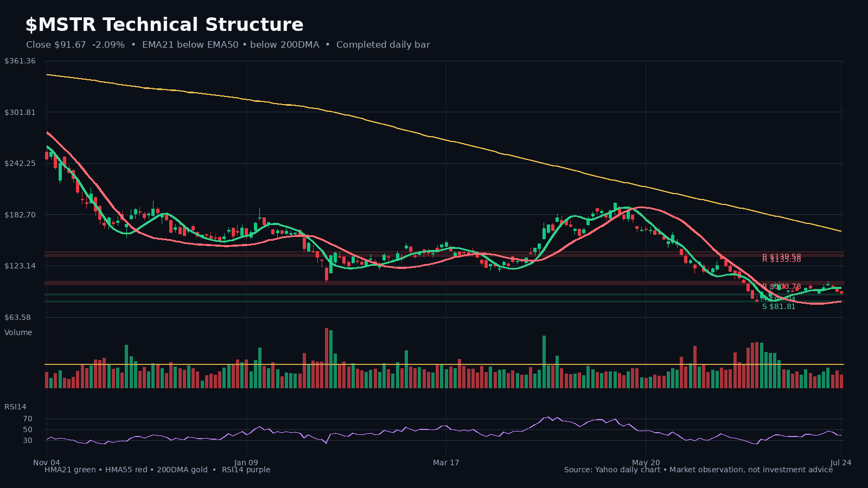Select the "Close $91.67" value in the subtitle
The width and height of the screenshot is (868, 488).
click(56, 45)
